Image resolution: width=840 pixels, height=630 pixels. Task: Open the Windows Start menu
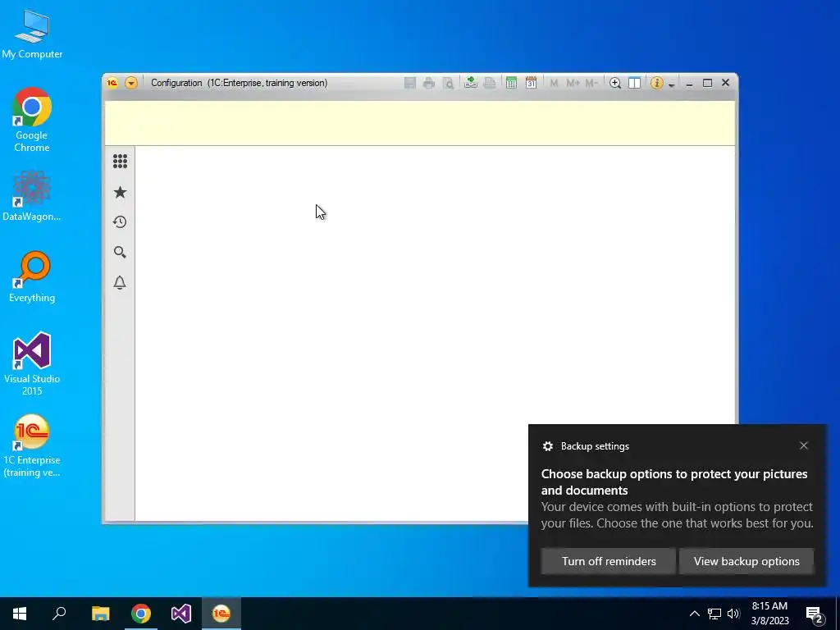click(x=20, y=614)
